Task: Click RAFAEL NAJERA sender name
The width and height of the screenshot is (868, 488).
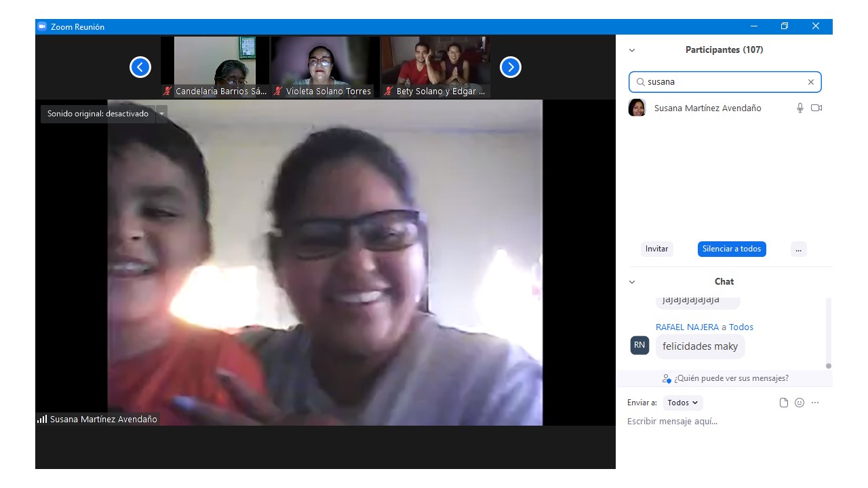Action: pyautogui.click(x=687, y=327)
